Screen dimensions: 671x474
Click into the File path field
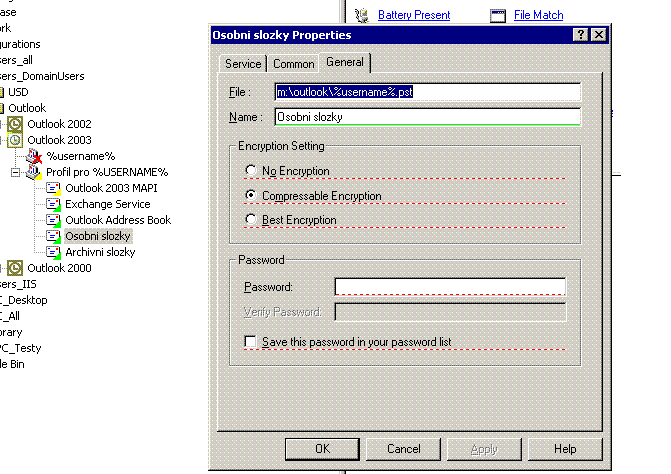tap(428, 92)
